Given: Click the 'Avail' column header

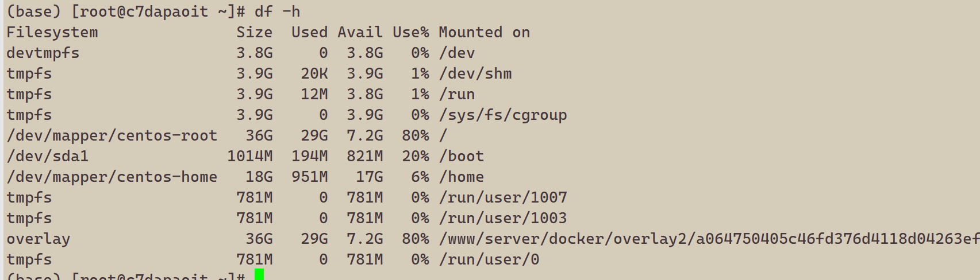Looking at the screenshot, I should 360,33.
